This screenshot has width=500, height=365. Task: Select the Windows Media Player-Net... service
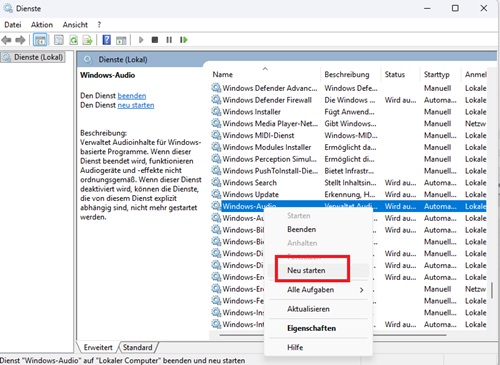pos(270,123)
